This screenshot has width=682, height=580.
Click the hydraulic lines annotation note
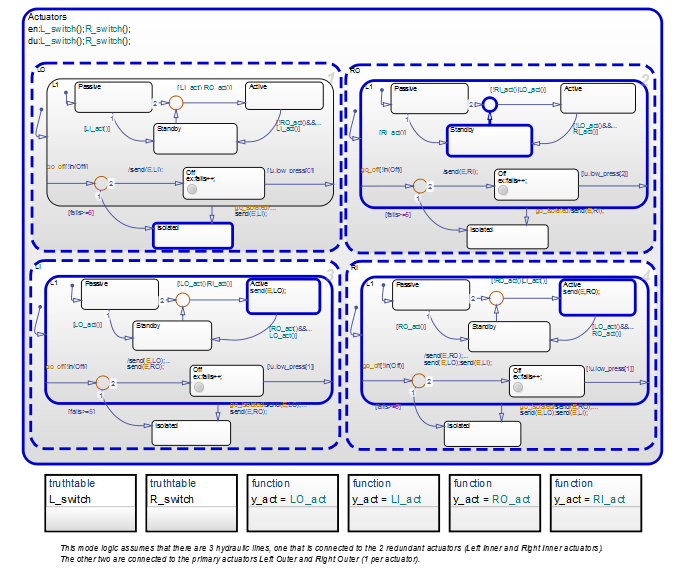[332, 553]
